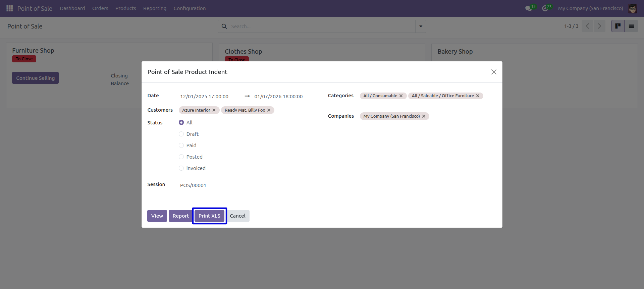Viewport: 644px width, 289px height.
Task: Click the Report button
Action: (x=181, y=216)
